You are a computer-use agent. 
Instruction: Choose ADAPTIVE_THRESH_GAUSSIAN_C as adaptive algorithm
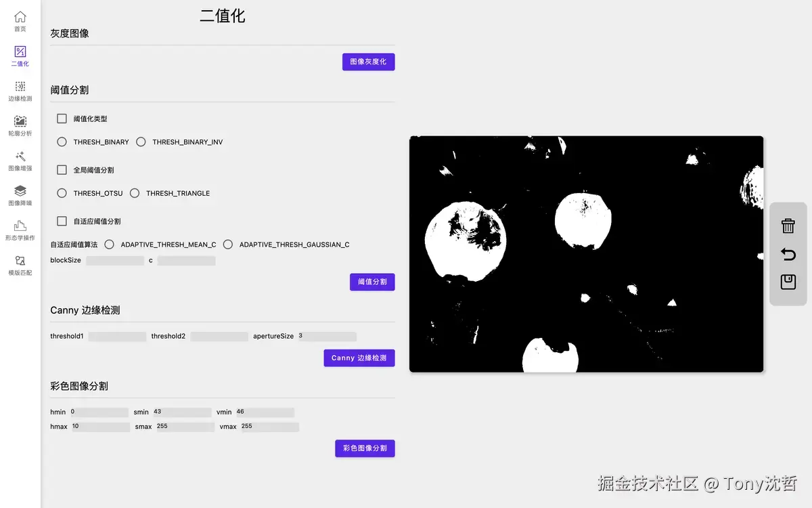point(228,245)
